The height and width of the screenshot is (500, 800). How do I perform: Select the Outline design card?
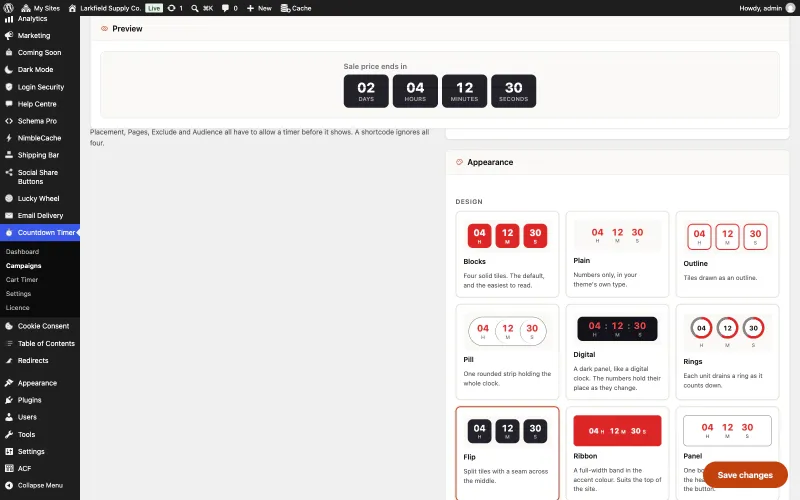coord(727,254)
